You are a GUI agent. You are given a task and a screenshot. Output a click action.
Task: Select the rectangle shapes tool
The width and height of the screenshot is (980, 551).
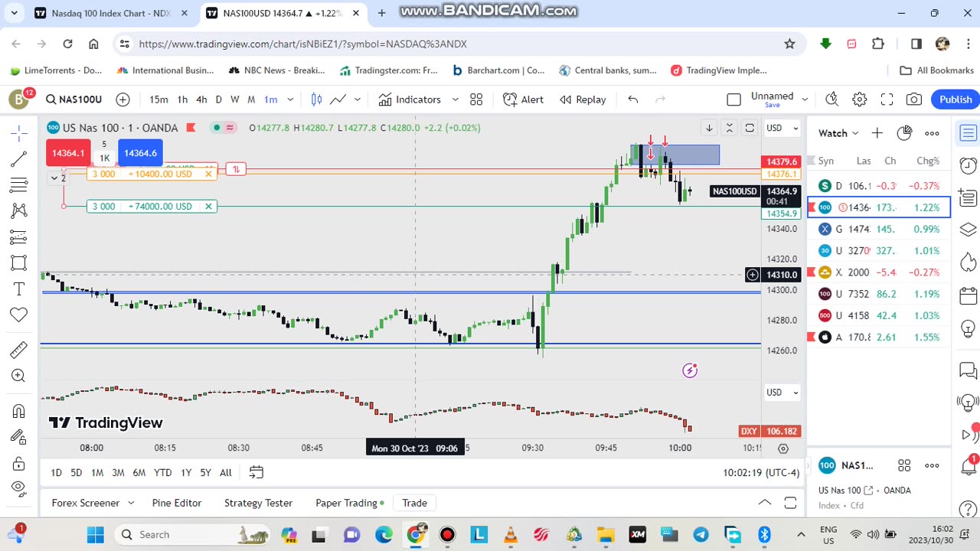click(x=19, y=263)
